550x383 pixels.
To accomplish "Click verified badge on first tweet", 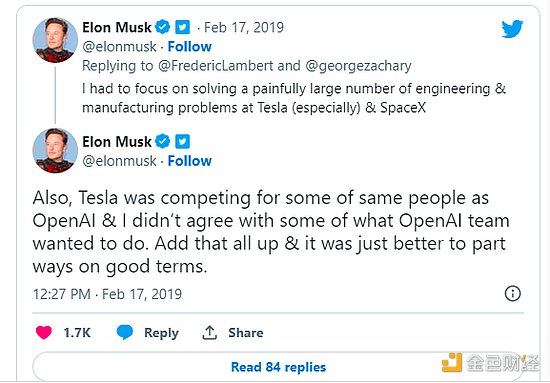I will pyautogui.click(x=162, y=27).
